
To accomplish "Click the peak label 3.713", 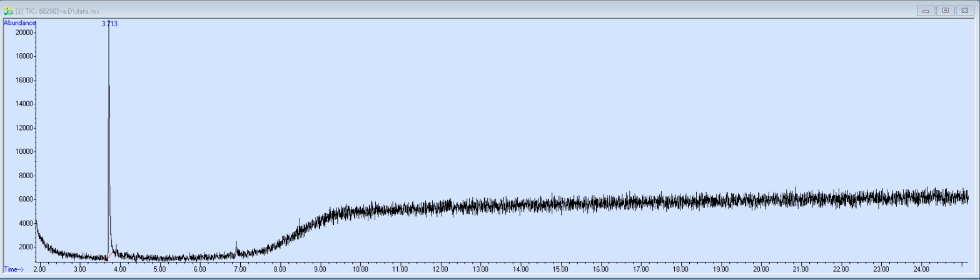I will [109, 24].
